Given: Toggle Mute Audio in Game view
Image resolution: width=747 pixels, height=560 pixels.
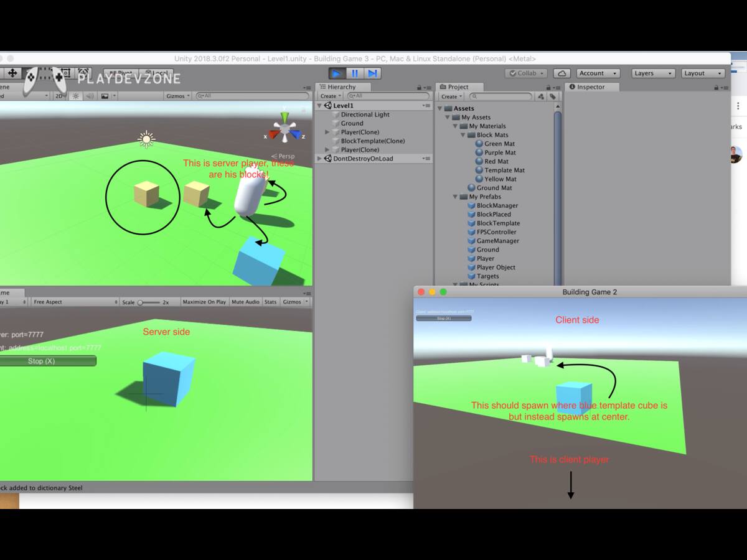Looking at the screenshot, I should [245, 302].
